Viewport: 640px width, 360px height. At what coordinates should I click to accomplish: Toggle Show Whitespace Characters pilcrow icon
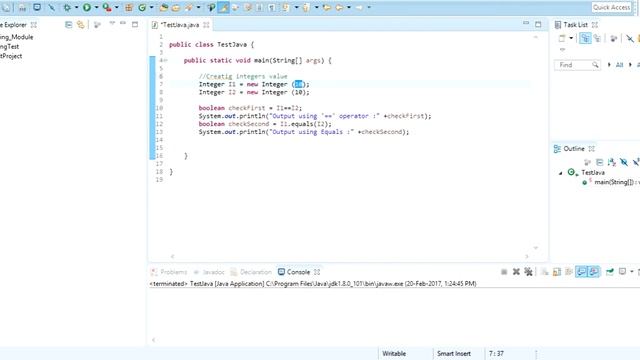[x=272, y=7]
